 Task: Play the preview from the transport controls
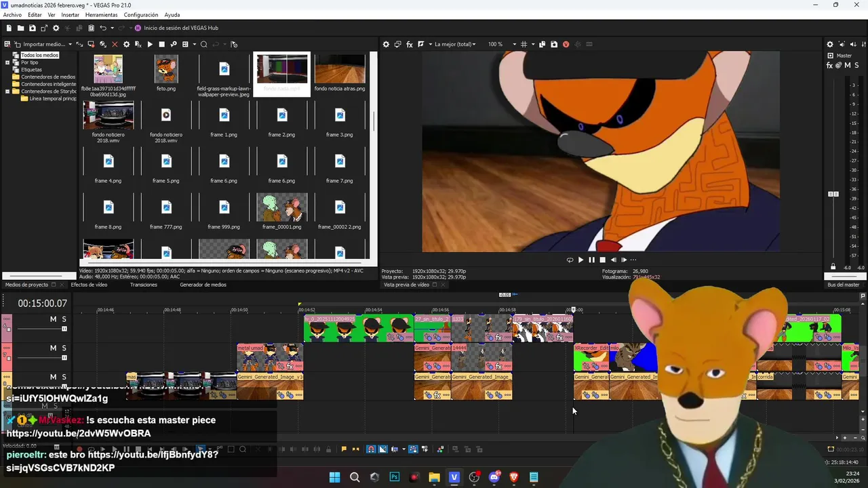[x=580, y=260]
